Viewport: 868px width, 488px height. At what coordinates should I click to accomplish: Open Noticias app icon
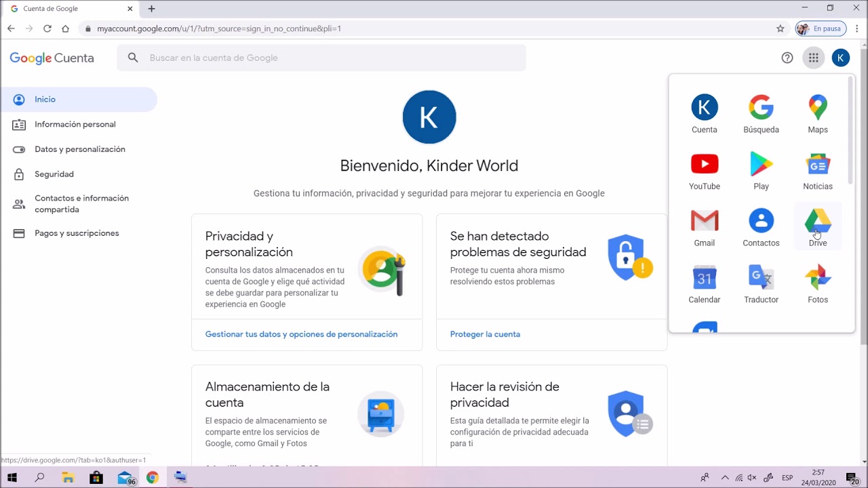pyautogui.click(x=818, y=171)
